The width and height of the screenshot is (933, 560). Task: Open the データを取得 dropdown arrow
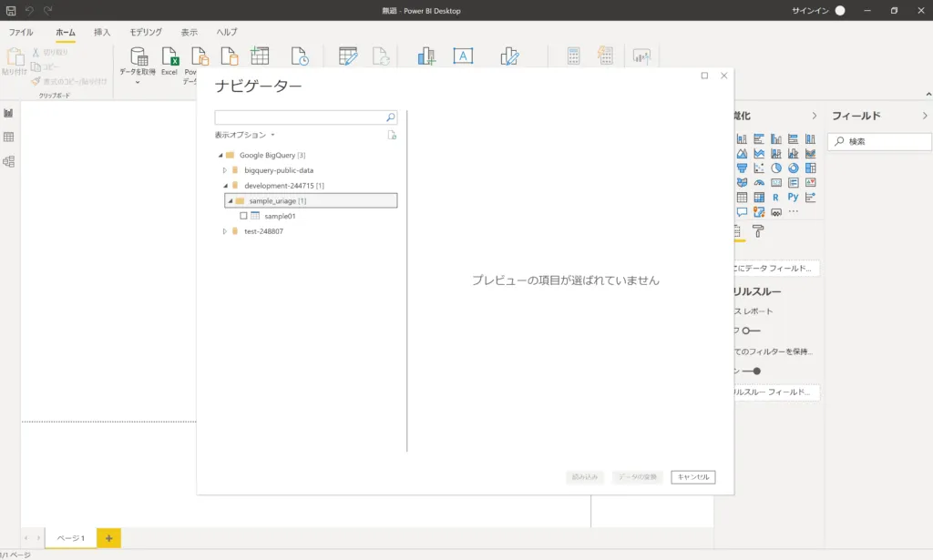[x=138, y=82]
